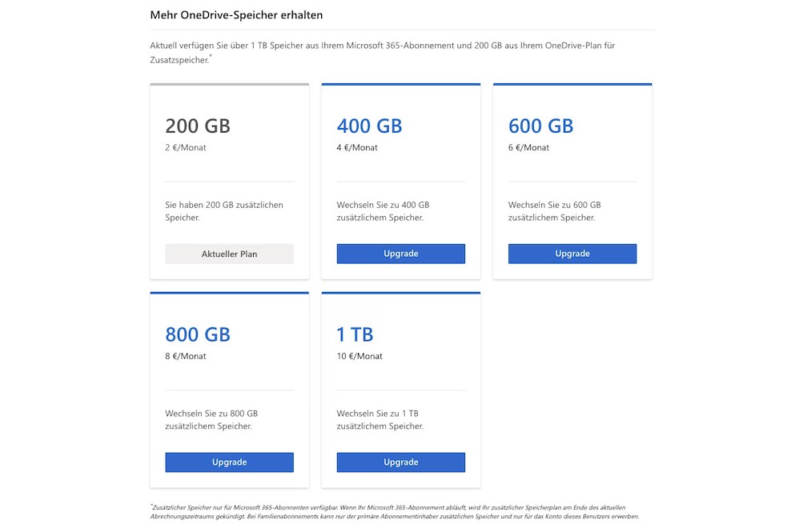Screen dimensions: 803x532
Task: Select the 400 GB heading
Action: [x=369, y=126]
